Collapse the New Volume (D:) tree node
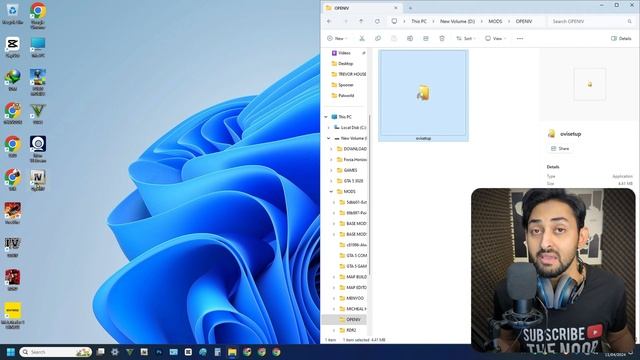The image size is (640, 360). click(x=329, y=138)
